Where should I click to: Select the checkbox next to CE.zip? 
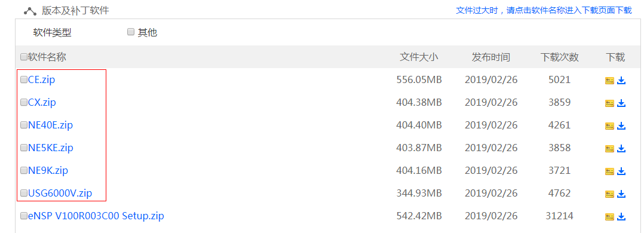click(x=24, y=79)
